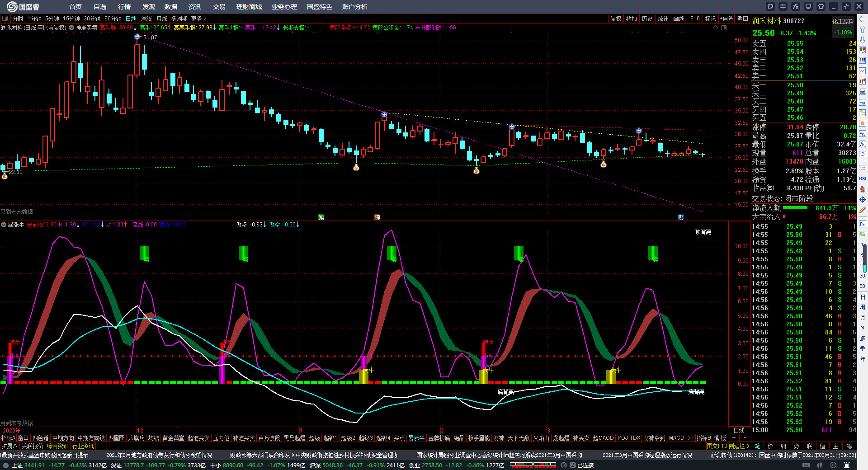The height and width of the screenshot is (470, 868).
Task: Click the monitor display icon in title bar
Action: [x=808, y=6]
